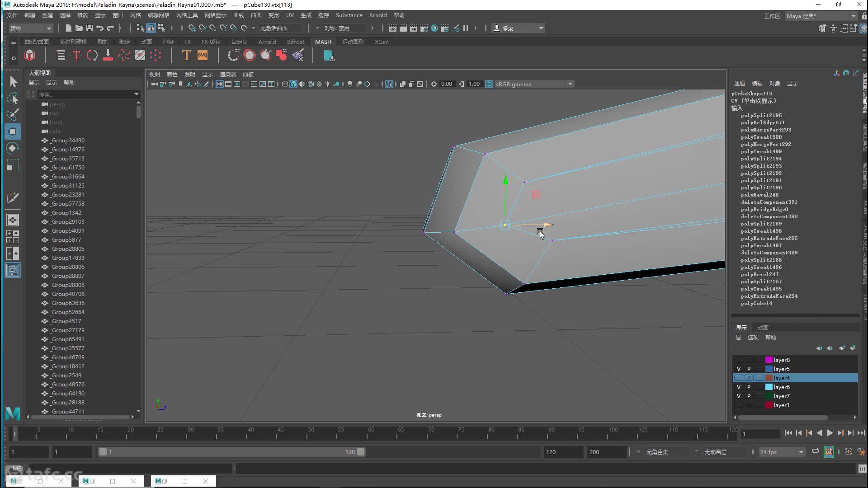Click polyCube14 input node

[756, 303]
